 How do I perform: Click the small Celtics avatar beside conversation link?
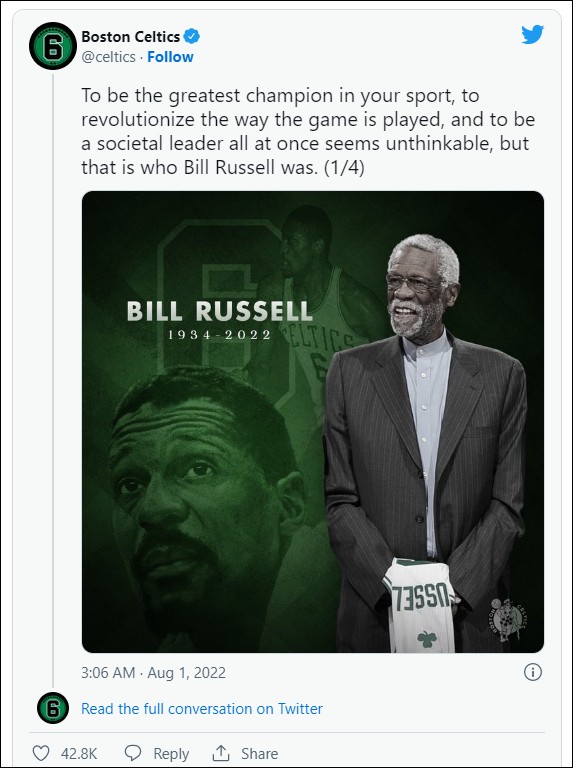click(x=53, y=708)
